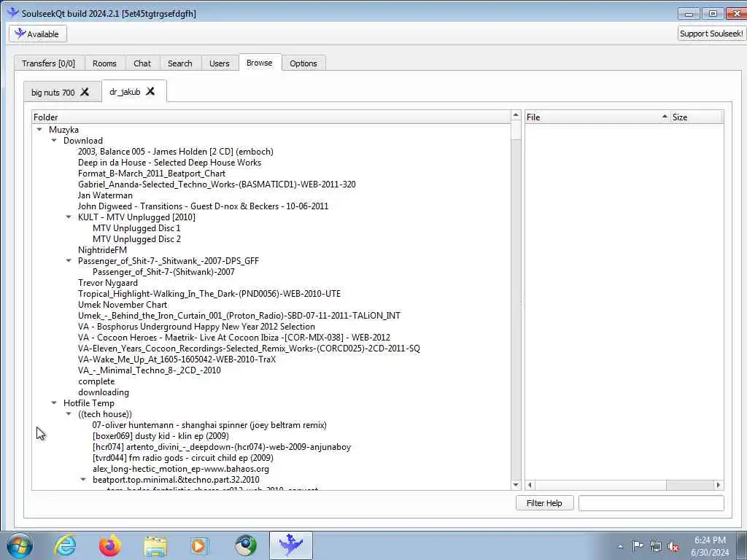Go to the Users tab
747x560 pixels.
tap(219, 63)
